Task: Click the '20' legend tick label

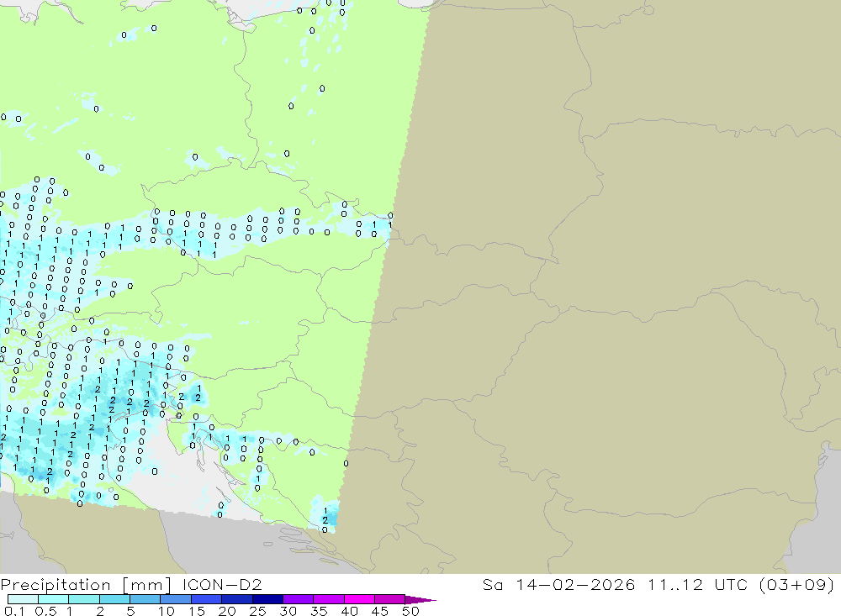Action: (x=227, y=611)
